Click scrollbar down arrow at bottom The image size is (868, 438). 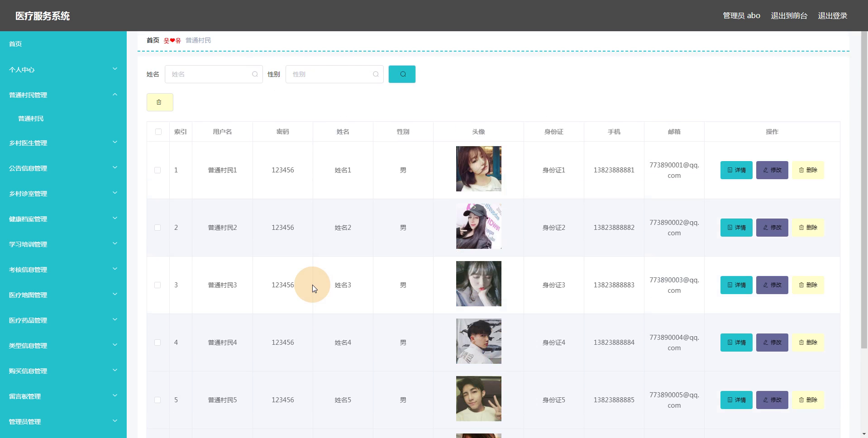(x=864, y=434)
